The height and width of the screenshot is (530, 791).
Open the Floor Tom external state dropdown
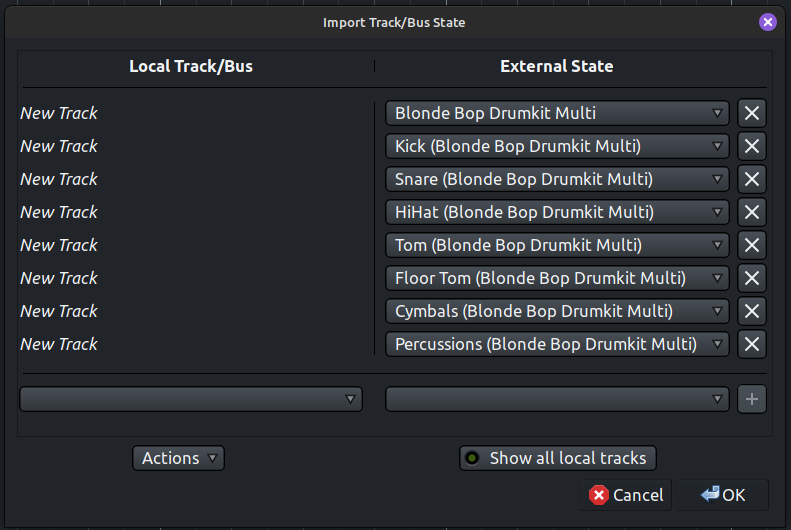pos(557,278)
